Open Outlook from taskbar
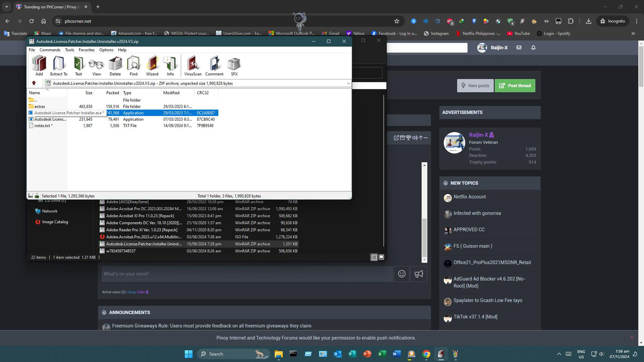 338,354
